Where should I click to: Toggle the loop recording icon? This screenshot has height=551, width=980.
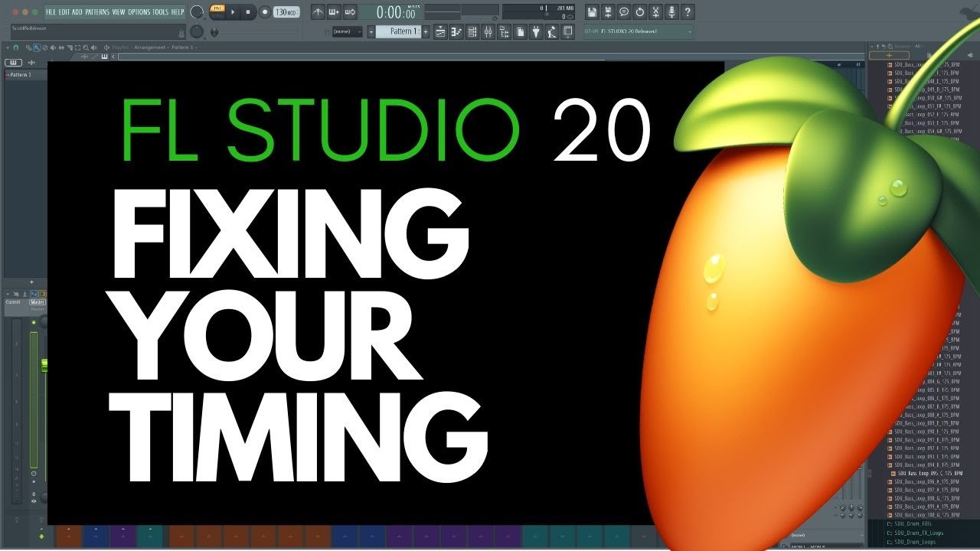[350, 12]
